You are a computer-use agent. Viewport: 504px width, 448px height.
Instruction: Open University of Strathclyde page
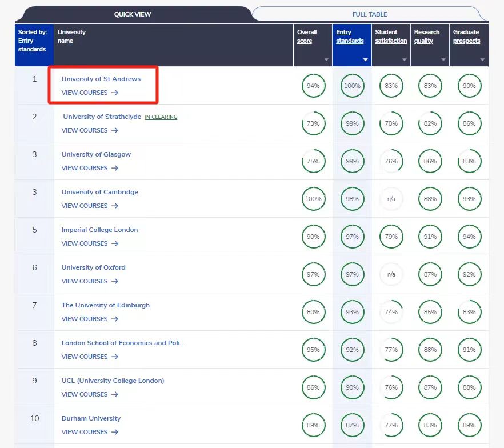point(102,117)
